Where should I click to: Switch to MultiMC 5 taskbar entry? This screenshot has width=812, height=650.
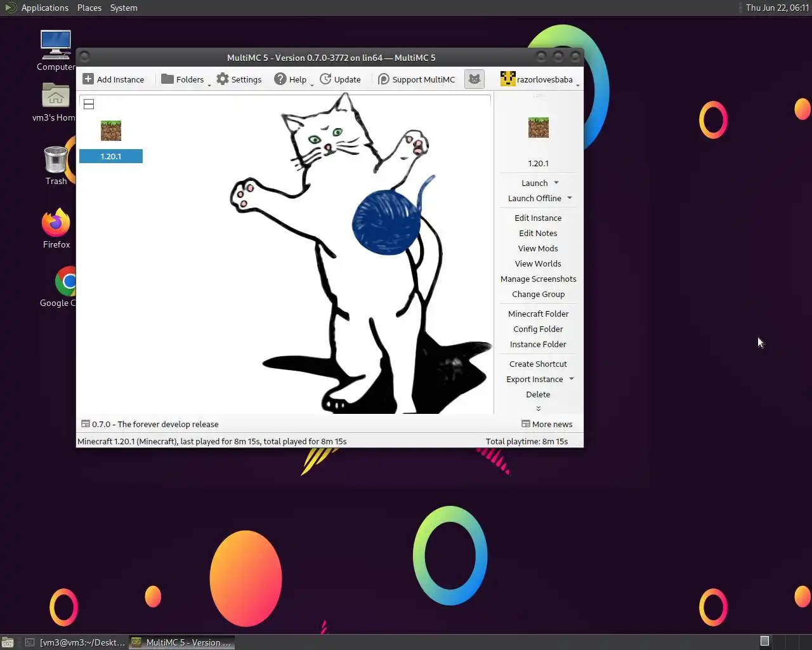[x=182, y=642]
